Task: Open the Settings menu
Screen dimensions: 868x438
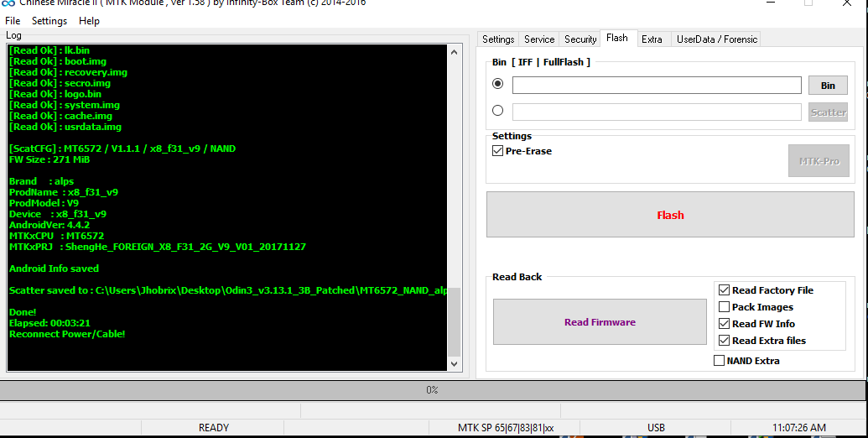Action: pyautogui.click(x=49, y=21)
